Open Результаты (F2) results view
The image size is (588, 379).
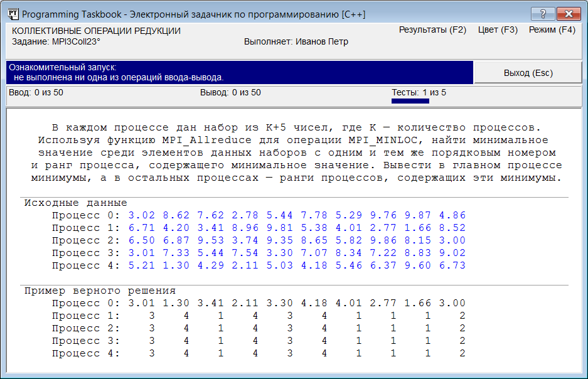(432, 29)
